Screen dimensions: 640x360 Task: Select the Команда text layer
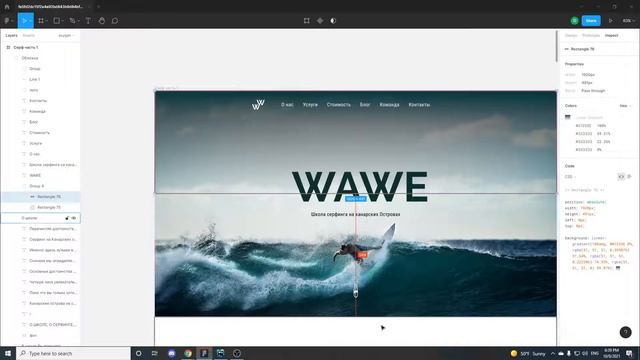click(x=41, y=111)
